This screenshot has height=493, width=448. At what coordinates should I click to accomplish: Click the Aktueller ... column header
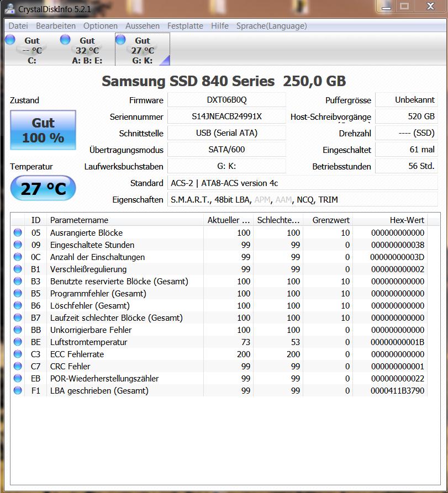(228, 220)
